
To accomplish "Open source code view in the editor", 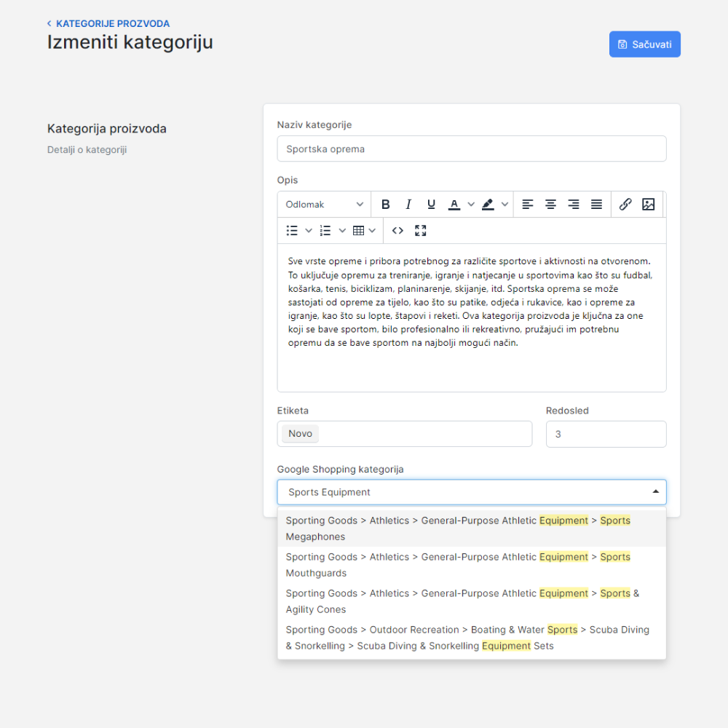I will [397, 231].
